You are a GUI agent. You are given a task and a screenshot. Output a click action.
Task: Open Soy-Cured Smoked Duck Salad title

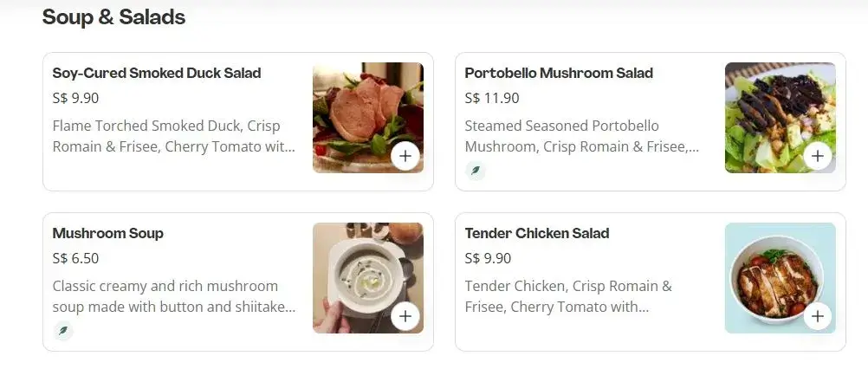157,73
